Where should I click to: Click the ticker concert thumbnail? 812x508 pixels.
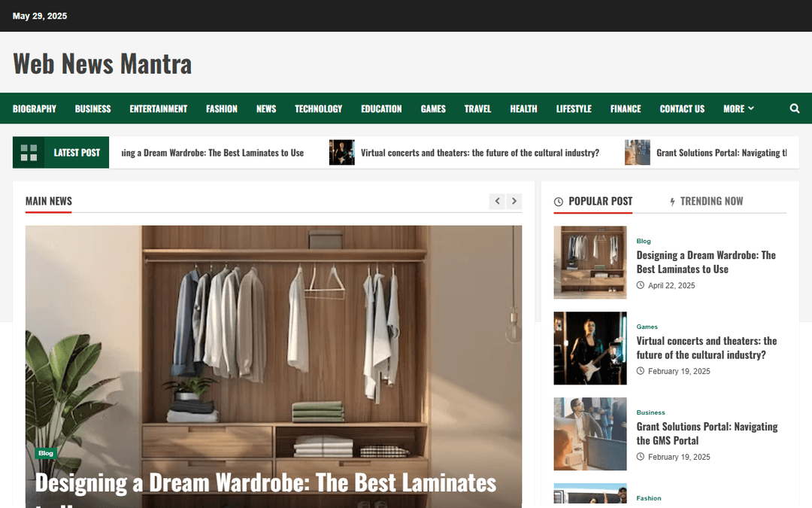point(342,152)
